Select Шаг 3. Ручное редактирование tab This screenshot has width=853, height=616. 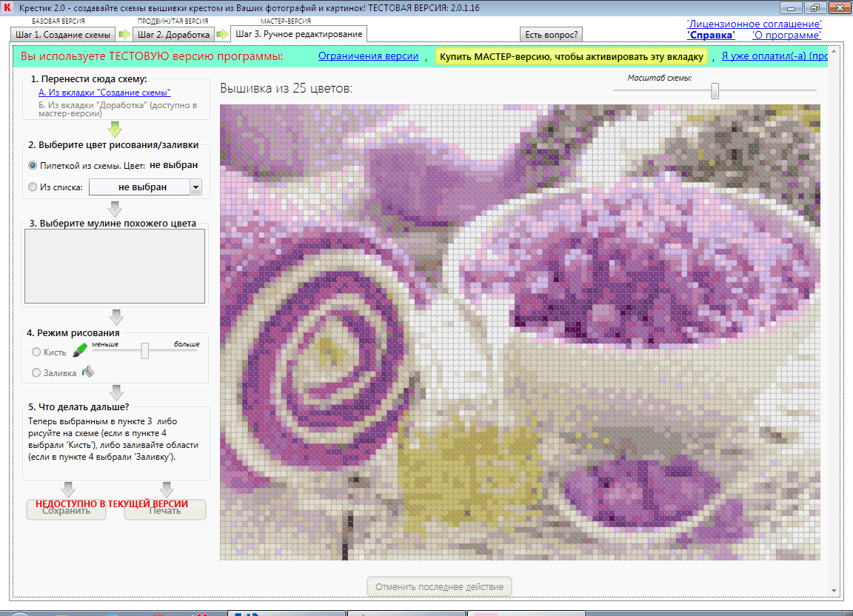(x=298, y=34)
